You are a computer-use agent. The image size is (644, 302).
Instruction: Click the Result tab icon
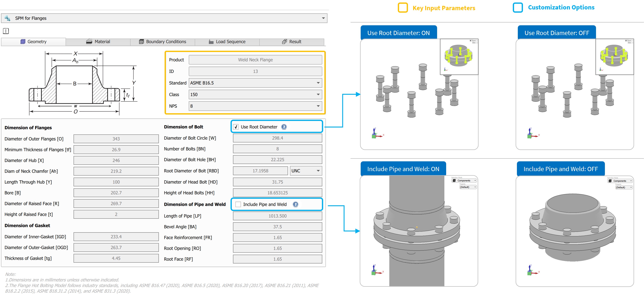[x=284, y=41]
